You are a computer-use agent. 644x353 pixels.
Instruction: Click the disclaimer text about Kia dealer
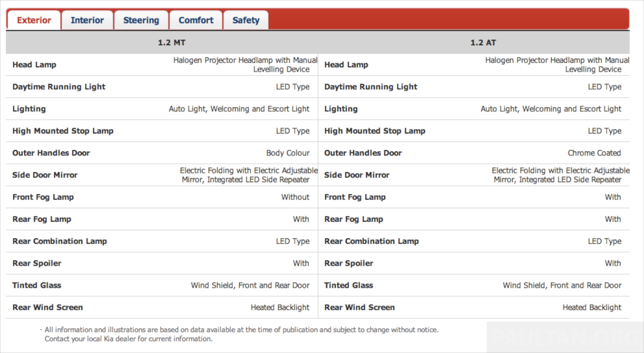click(x=128, y=339)
